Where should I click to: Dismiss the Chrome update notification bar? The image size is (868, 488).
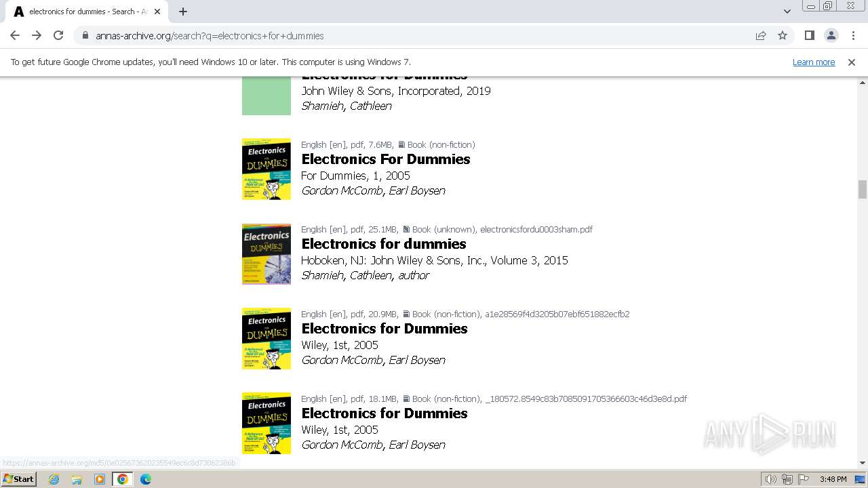[852, 62]
